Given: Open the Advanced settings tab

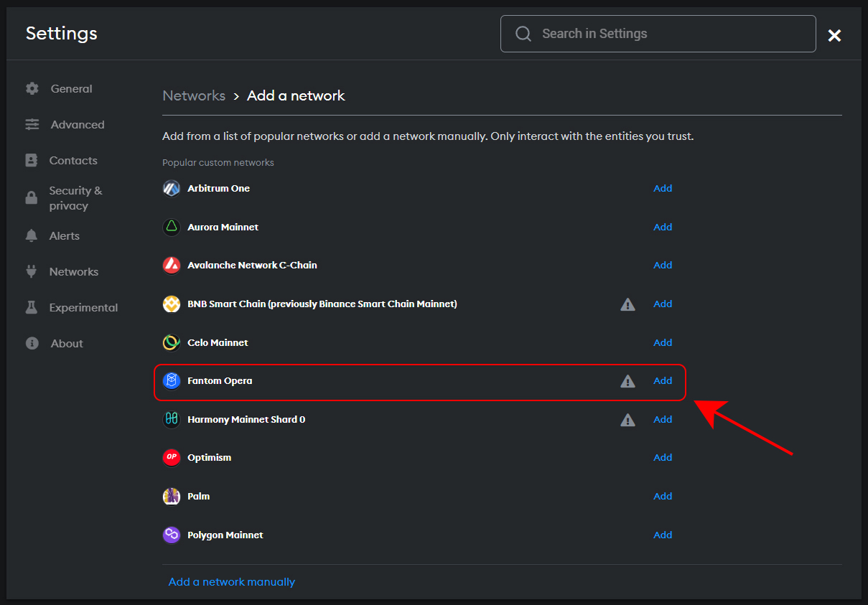Looking at the screenshot, I should click(78, 125).
